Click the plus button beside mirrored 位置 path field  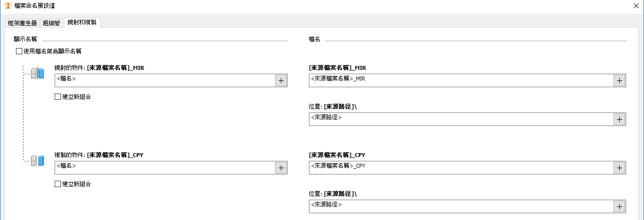point(619,119)
